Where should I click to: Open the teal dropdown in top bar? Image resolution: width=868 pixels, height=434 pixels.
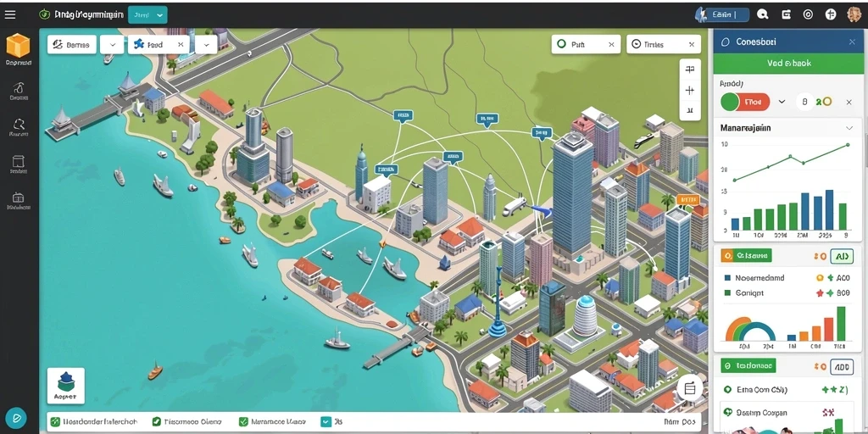pos(147,15)
